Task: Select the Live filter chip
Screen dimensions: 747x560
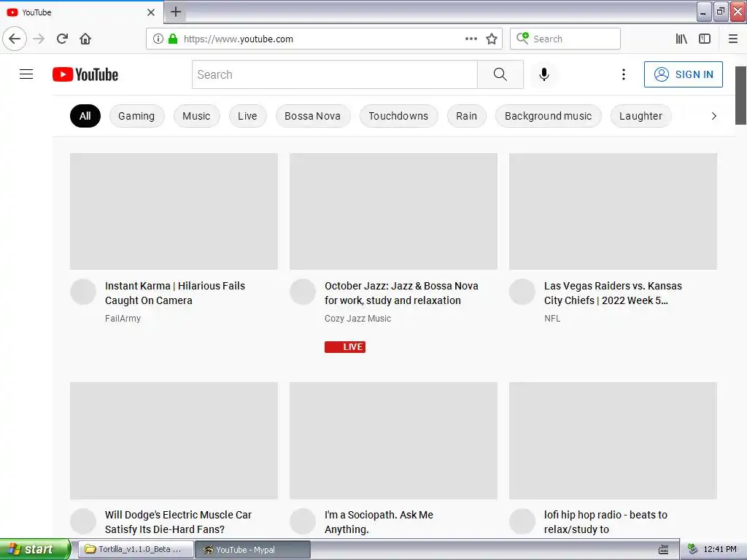Action: pos(247,116)
